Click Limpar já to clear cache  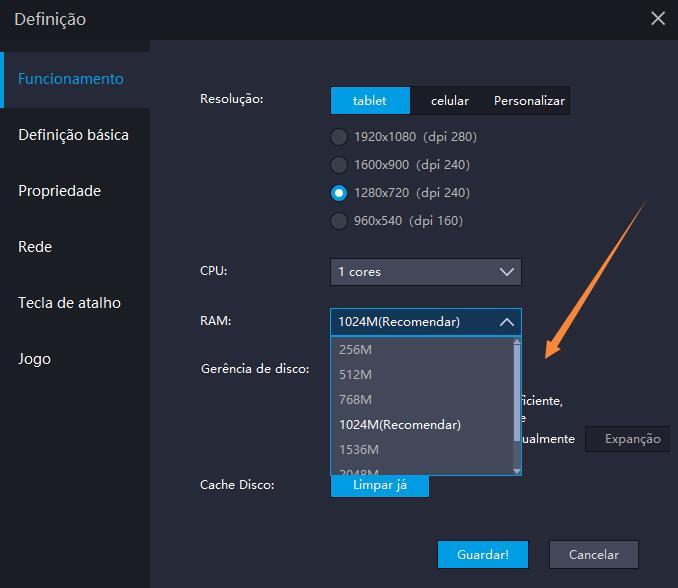pyautogui.click(x=380, y=486)
